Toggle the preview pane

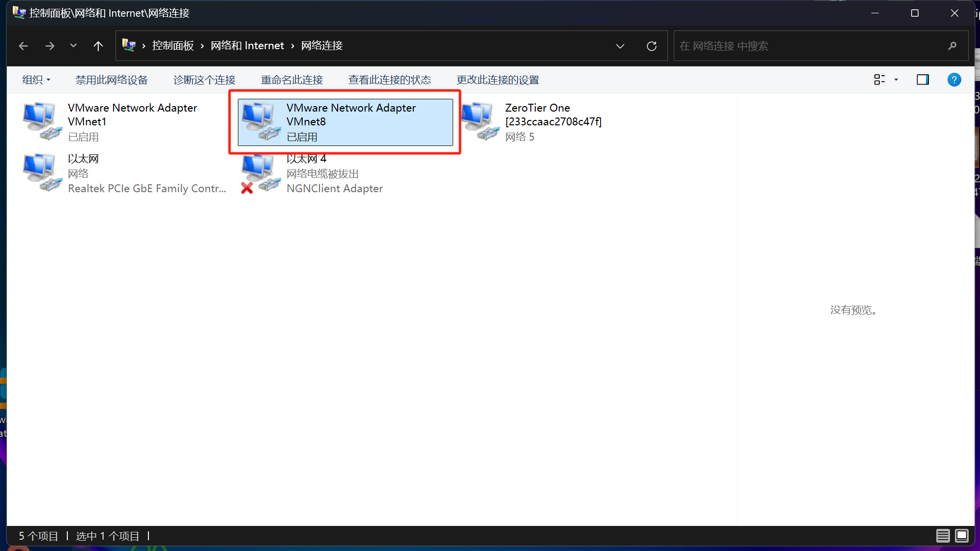pyautogui.click(x=922, y=80)
